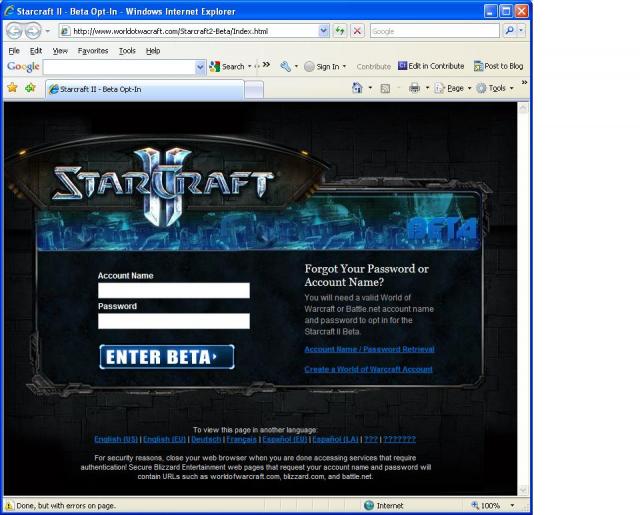Open the search provider options dropdown
Screen dimensions: 640x515
point(521,31)
